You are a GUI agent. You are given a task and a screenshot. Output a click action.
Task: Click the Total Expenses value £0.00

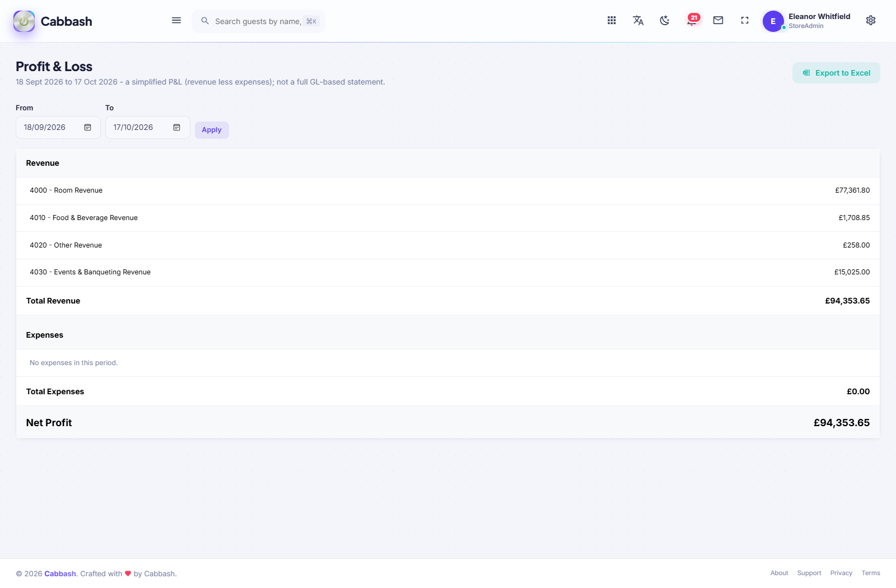coord(858,391)
